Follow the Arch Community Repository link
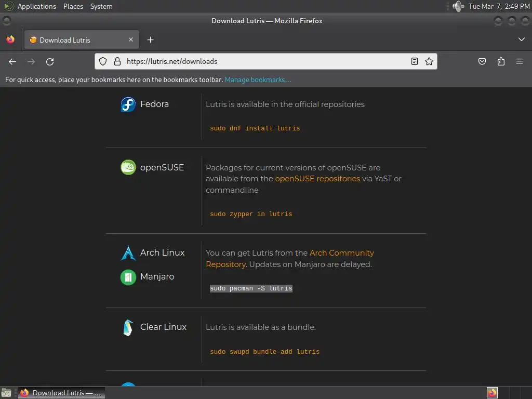 tap(290, 259)
